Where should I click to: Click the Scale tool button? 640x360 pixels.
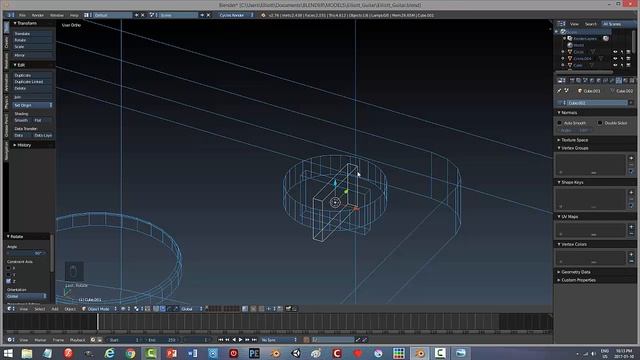pos(33,47)
